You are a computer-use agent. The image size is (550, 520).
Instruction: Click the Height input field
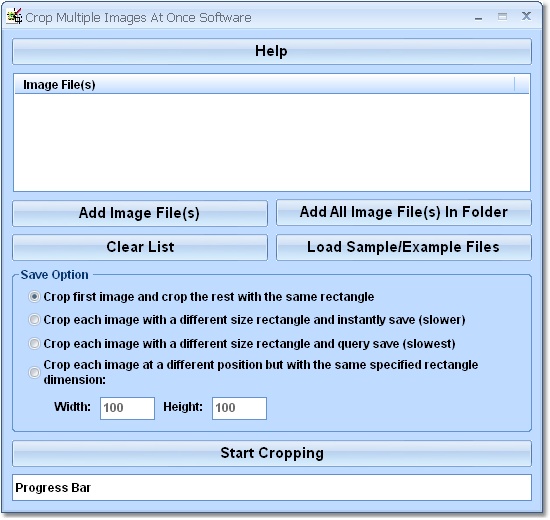pos(239,408)
